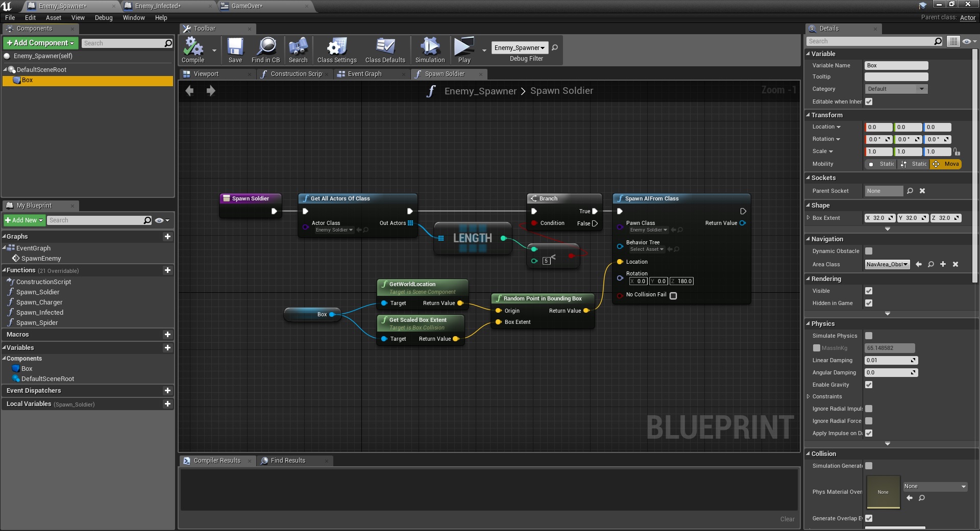Open Class Defaults from the toolbar
Image resolution: width=980 pixels, height=531 pixels.
(385, 49)
